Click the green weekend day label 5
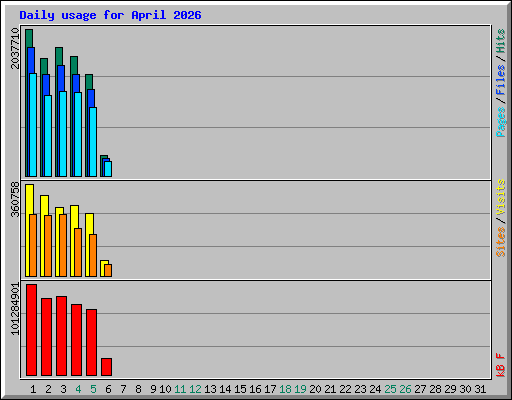Viewport: 512px width, 400px height. [93, 389]
